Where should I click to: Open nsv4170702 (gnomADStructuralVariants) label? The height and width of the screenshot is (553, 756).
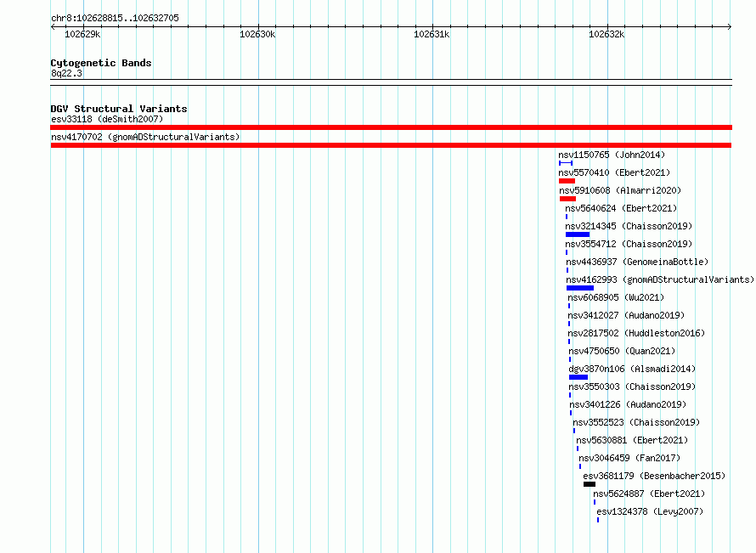click(x=145, y=137)
